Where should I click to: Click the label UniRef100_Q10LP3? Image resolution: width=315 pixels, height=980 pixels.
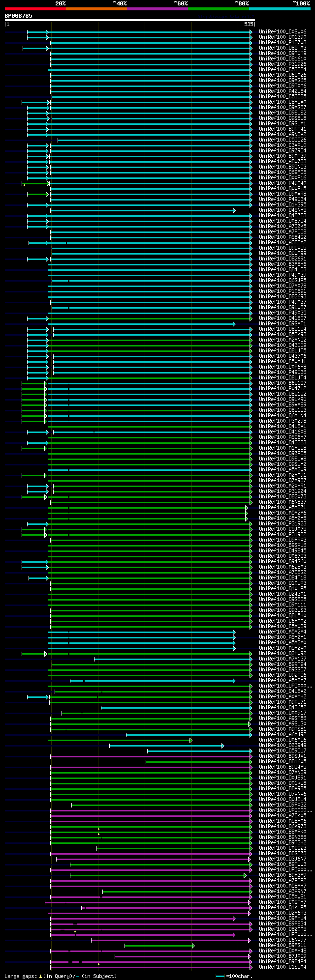[283, 583]
